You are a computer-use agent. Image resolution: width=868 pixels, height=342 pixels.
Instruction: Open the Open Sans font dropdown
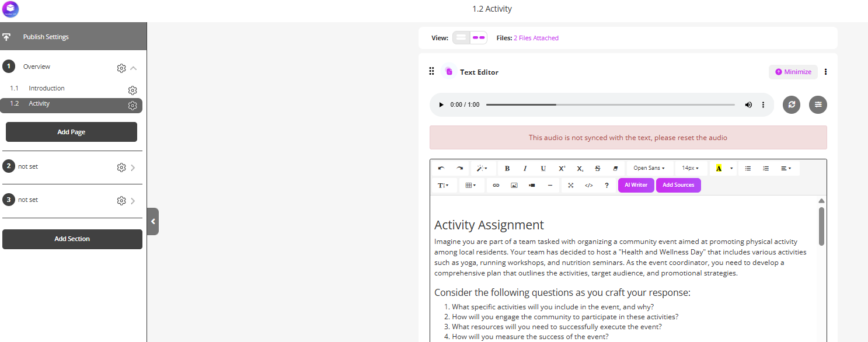coord(649,168)
